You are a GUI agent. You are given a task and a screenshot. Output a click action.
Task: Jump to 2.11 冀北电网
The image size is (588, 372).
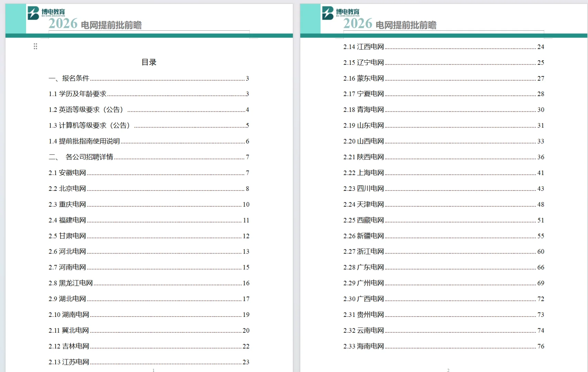click(149, 330)
